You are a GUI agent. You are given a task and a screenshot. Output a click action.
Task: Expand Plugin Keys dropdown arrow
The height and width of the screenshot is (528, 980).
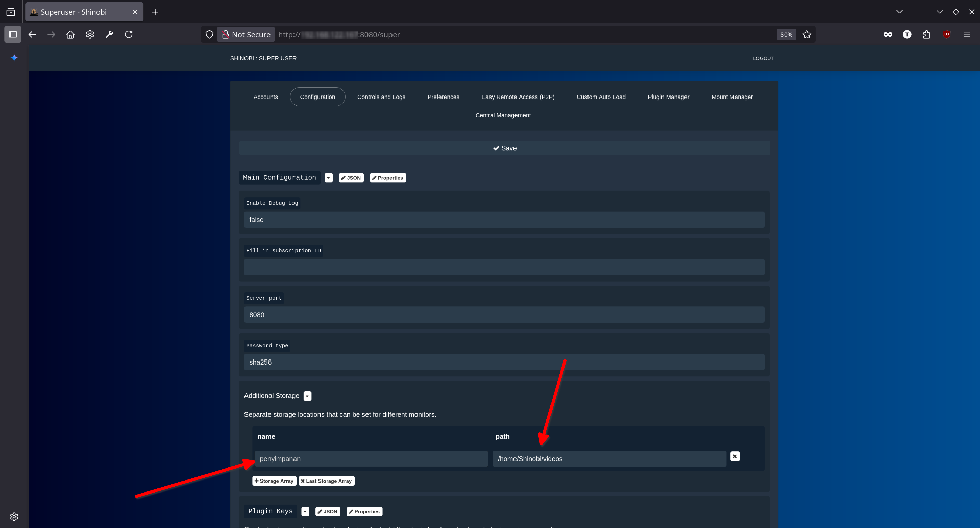pos(305,511)
